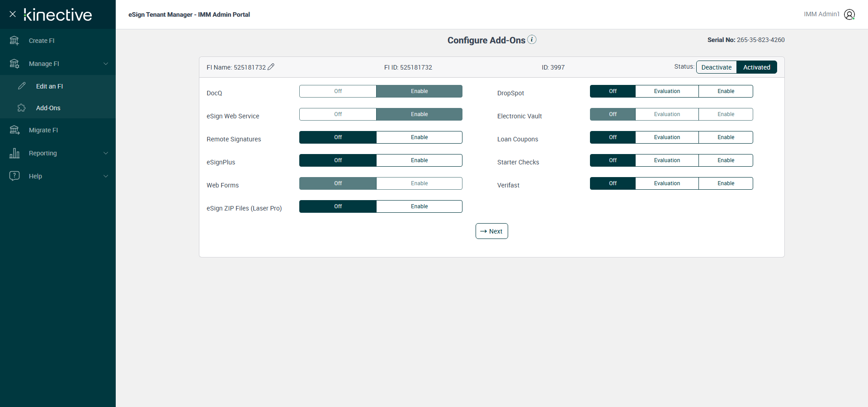
Task: Click the Edit an FI pencil icon
Action: (22, 86)
